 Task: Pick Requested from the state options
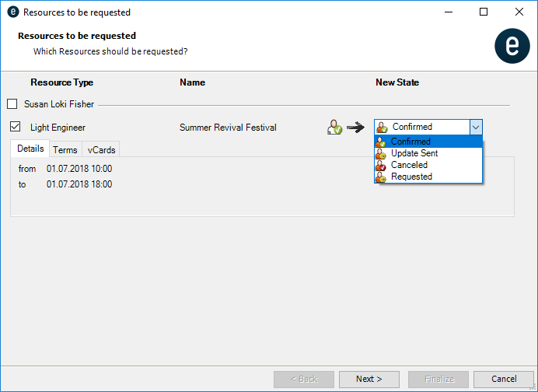[x=411, y=177]
